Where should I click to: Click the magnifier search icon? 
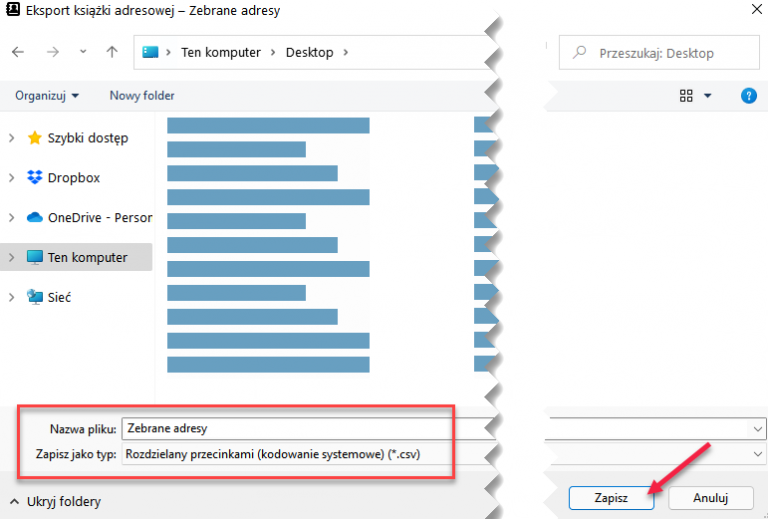tap(579, 52)
